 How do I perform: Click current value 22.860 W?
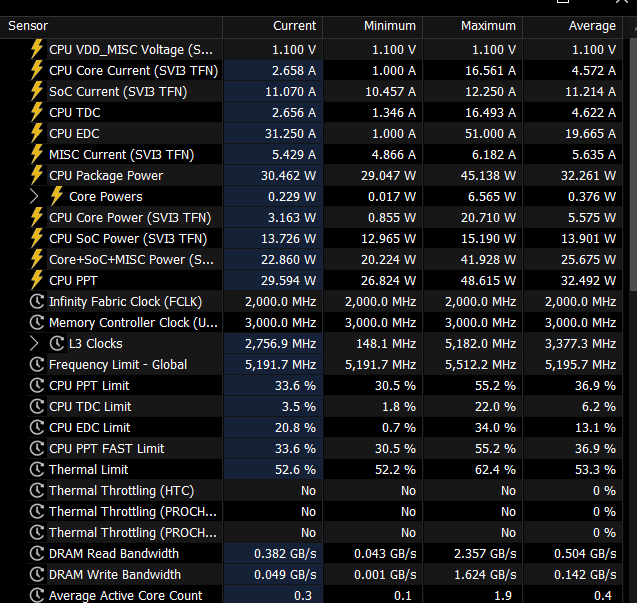(x=288, y=260)
